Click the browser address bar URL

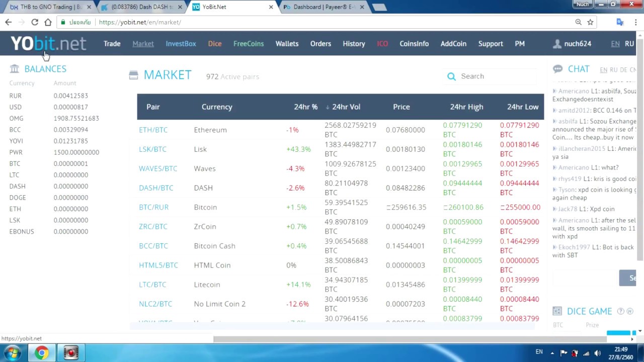(x=140, y=22)
